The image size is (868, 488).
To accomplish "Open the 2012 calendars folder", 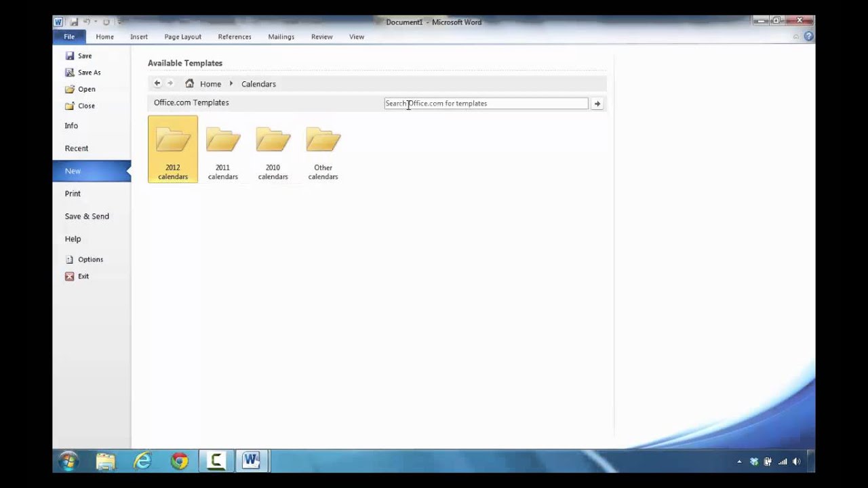I will pos(173,149).
